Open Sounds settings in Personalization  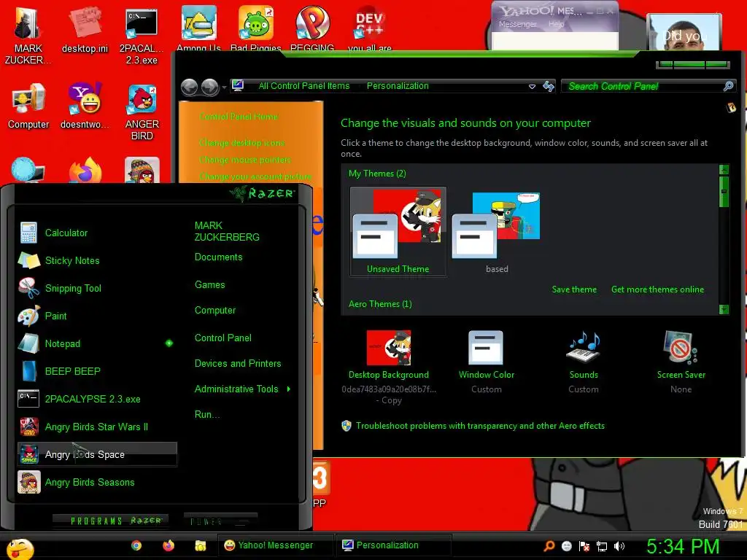click(x=583, y=362)
